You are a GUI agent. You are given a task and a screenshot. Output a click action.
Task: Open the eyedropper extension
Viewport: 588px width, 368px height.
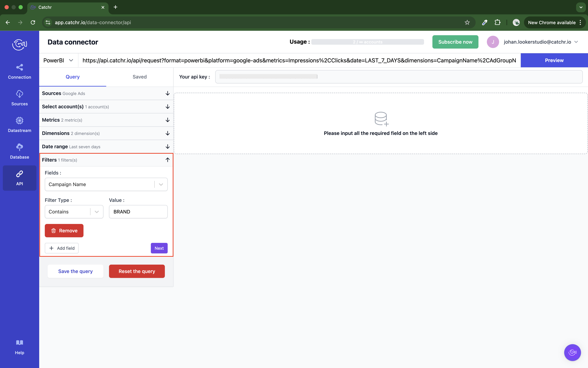pos(485,22)
